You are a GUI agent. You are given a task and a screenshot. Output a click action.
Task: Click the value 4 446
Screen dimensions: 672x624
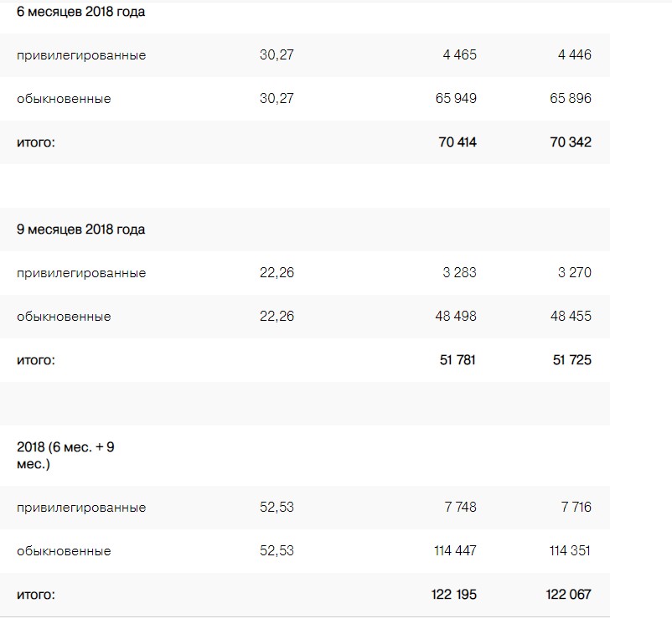pyautogui.click(x=574, y=54)
